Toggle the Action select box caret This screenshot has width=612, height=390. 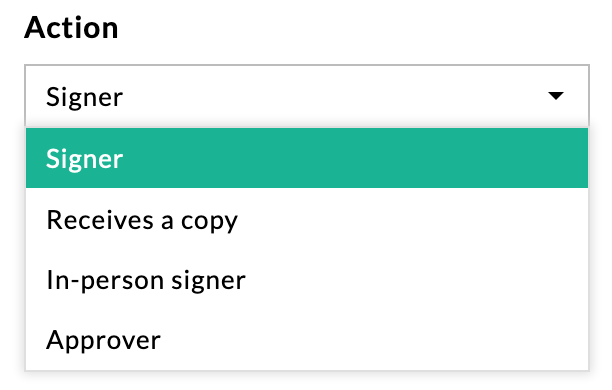point(555,96)
